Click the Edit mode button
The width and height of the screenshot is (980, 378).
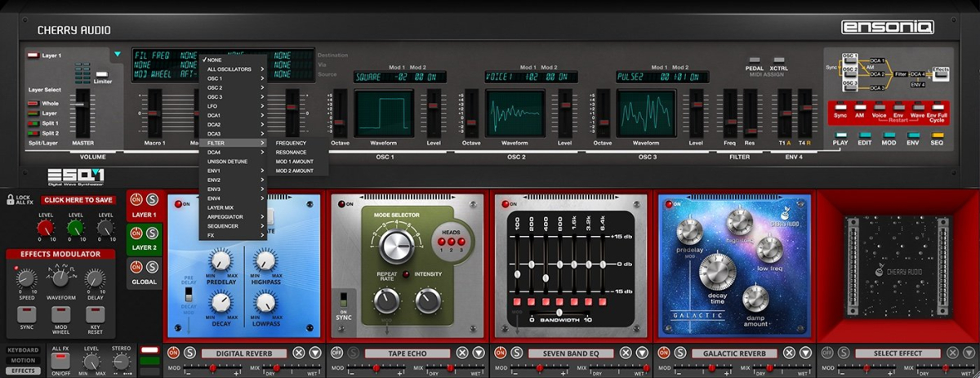coord(865,136)
